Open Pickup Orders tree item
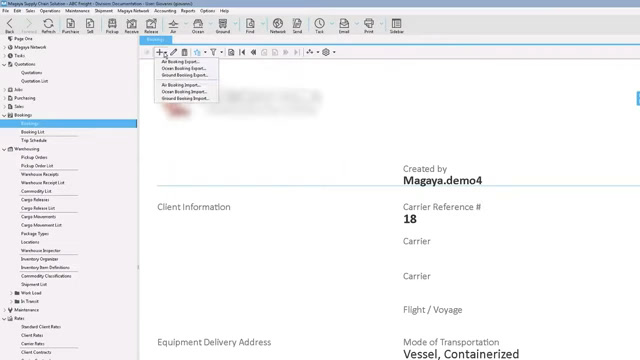This screenshot has width=640, height=360. 34,158
